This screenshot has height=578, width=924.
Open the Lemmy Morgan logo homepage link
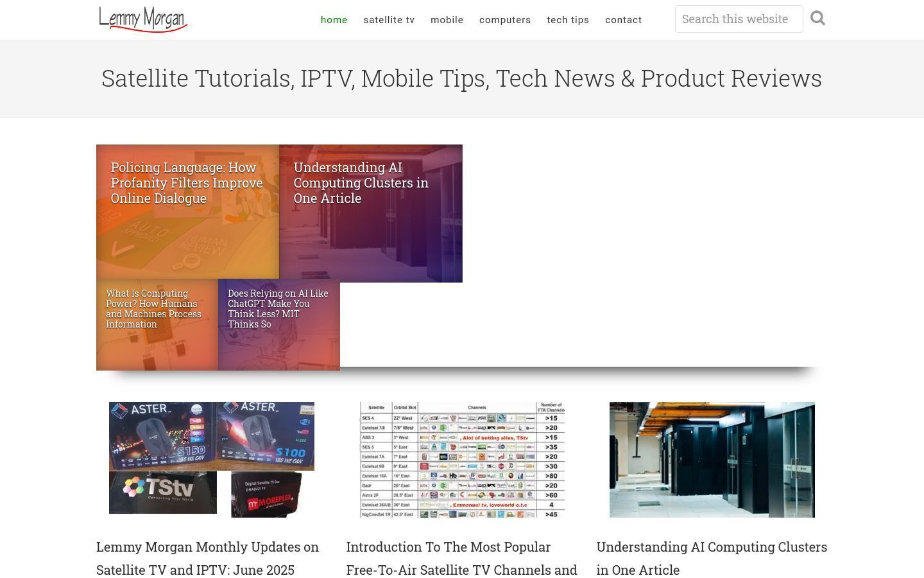click(x=143, y=19)
